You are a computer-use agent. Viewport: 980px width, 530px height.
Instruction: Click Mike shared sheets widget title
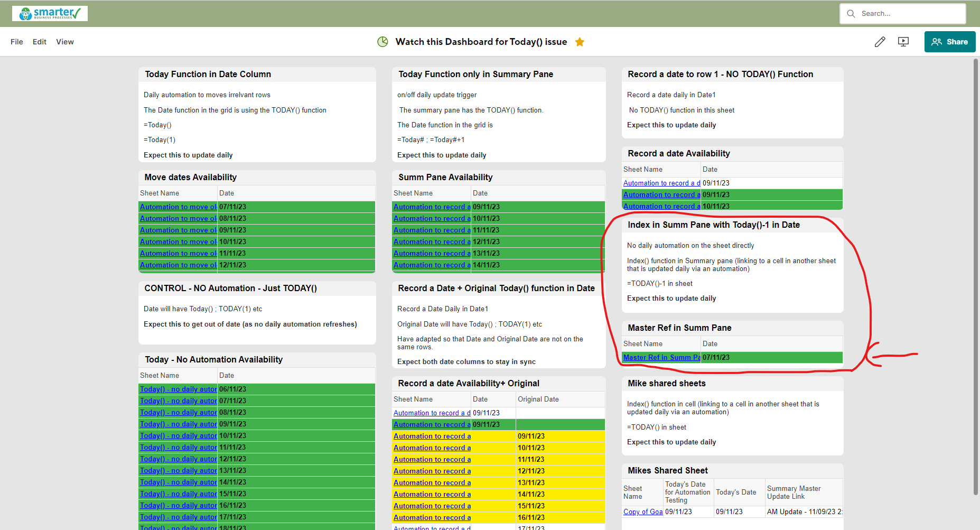(667, 384)
